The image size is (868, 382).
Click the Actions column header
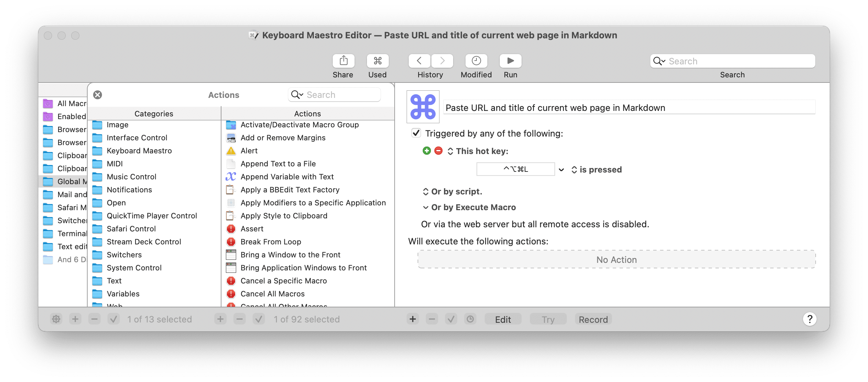[x=308, y=114]
